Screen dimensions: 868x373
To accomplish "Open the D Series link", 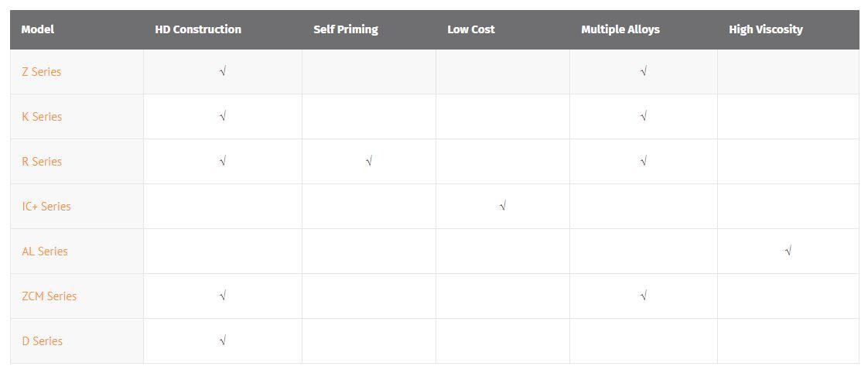I will [42, 341].
